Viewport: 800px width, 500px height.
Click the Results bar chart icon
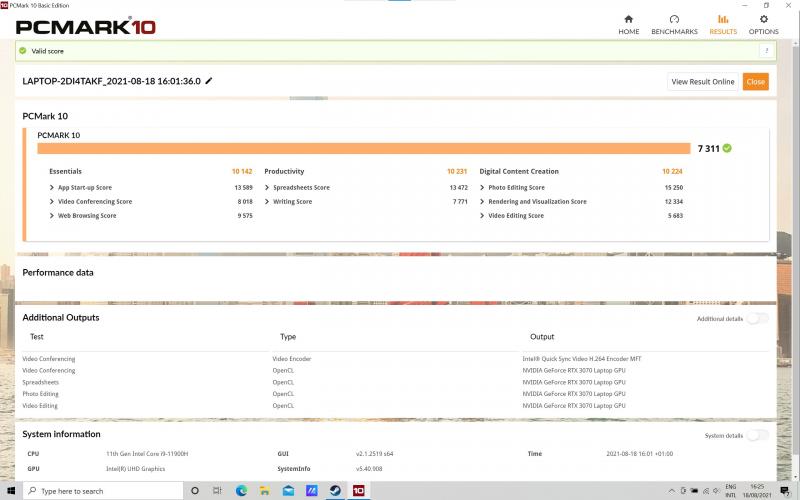723,19
